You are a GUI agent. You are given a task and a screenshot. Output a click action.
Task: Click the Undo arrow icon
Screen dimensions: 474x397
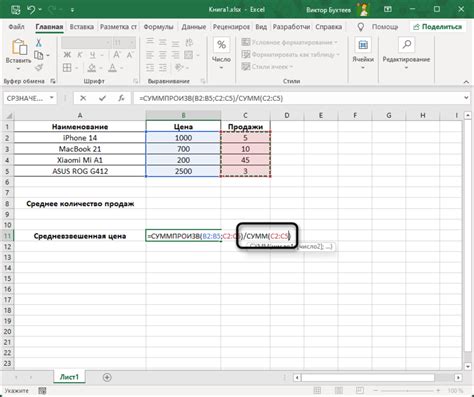coord(31,9)
